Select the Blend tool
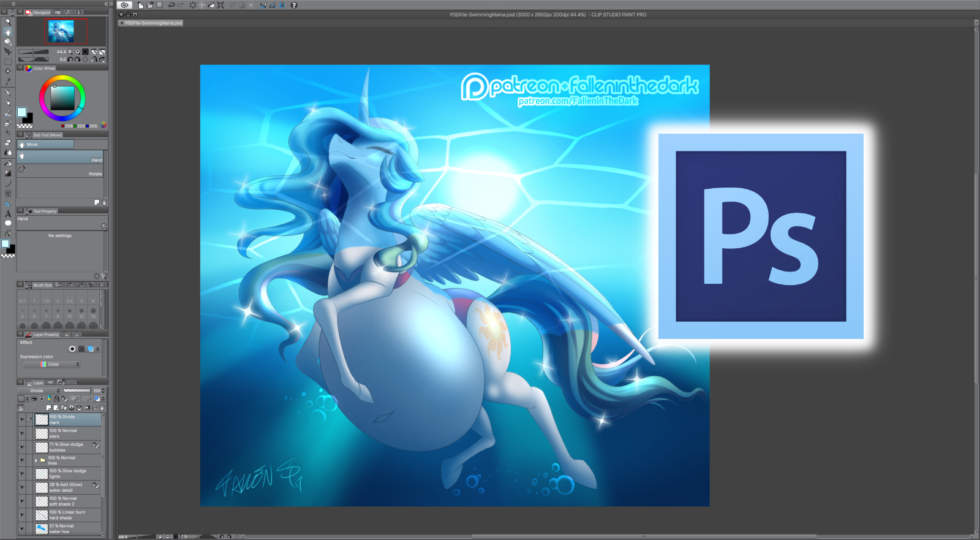 coord(8,153)
